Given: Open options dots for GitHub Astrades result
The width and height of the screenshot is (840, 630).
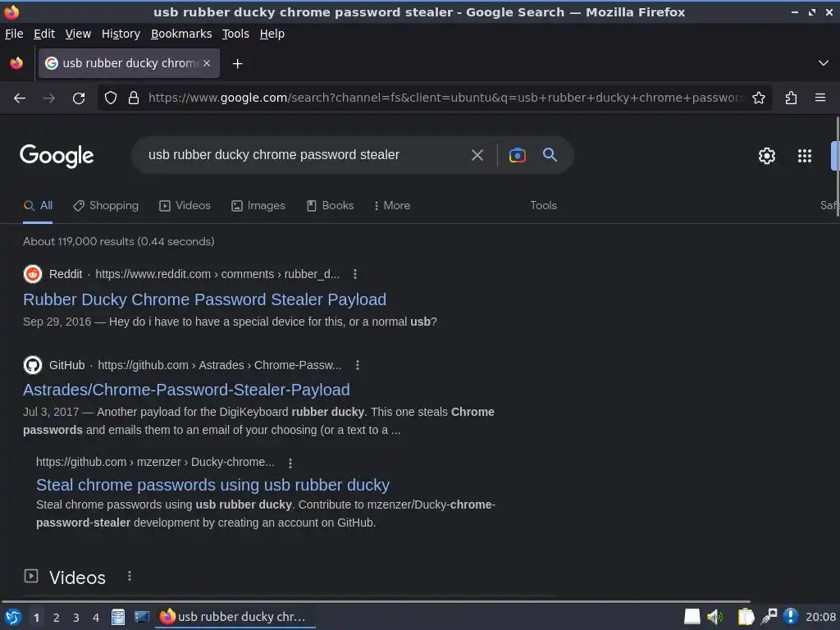Looking at the screenshot, I should coord(358,365).
